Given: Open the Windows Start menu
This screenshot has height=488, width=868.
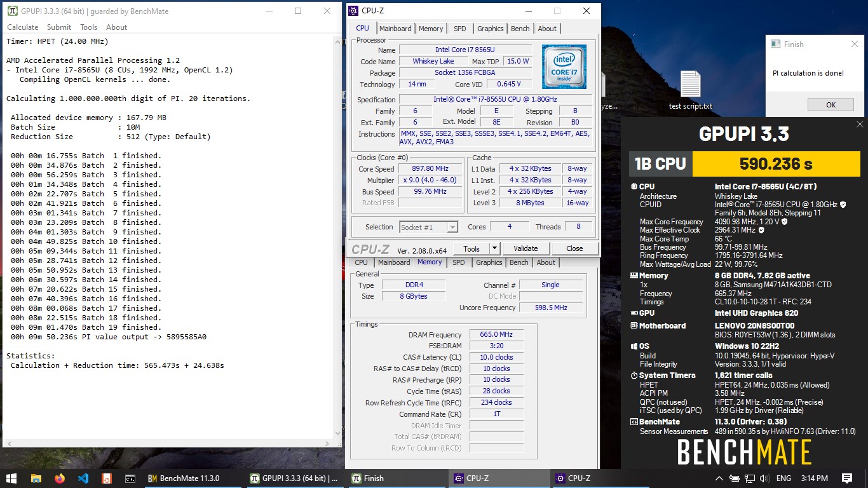Looking at the screenshot, I should click(x=11, y=478).
